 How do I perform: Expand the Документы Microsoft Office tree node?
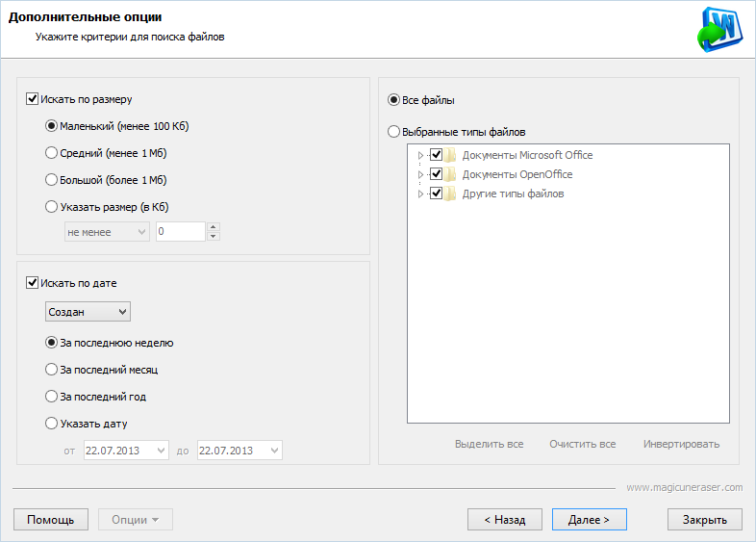(x=420, y=155)
